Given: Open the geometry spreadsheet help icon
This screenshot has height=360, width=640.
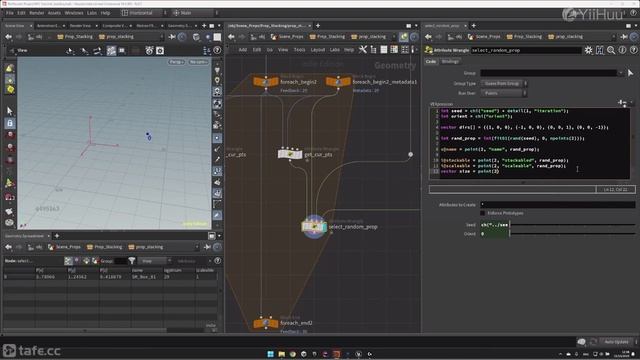Looking at the screenshot, I should click(x=218, y=260).
